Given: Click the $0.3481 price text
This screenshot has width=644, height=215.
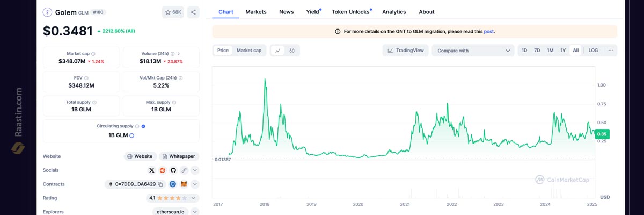Looking at the screenshot, I should pyautogui.click(x=68, y=31).
